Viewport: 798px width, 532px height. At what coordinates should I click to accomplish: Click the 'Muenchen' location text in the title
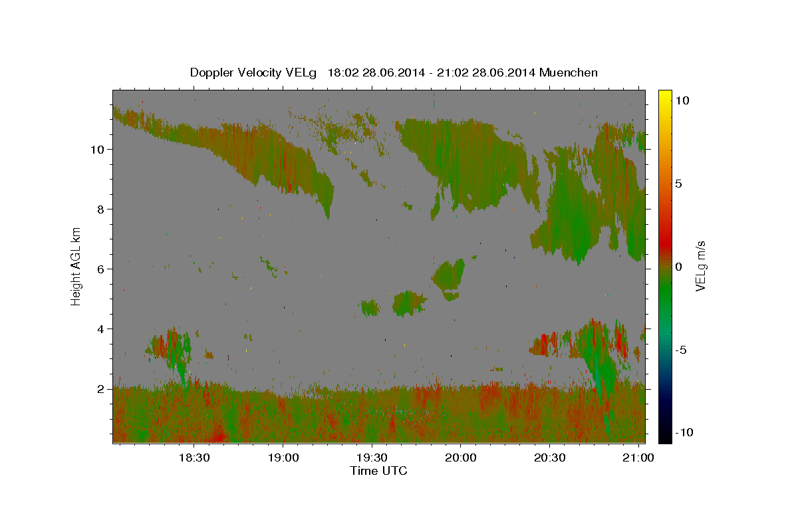(569, 72)
